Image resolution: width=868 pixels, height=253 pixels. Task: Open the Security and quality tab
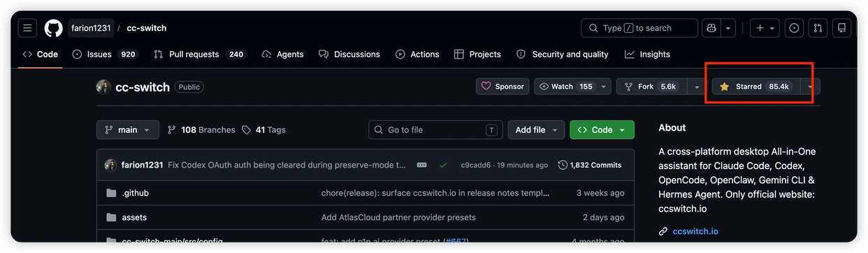(x=563, y=54)
